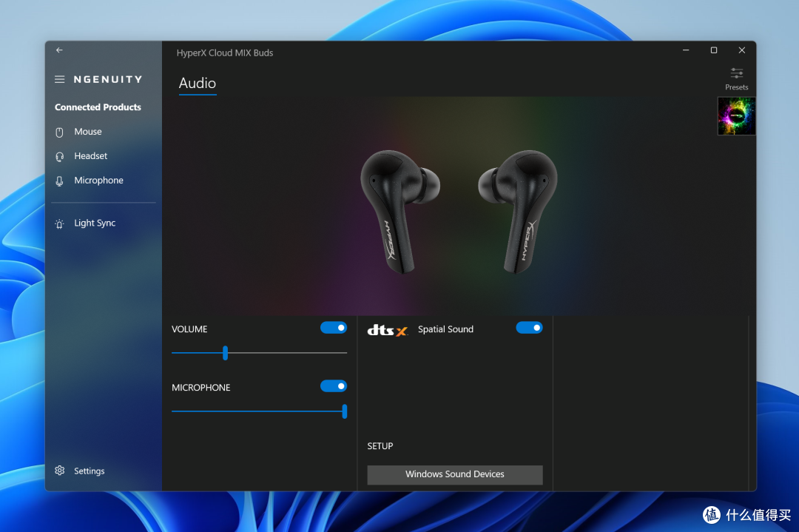Viewport: 799px width, 532px height.
Task: Select the Microphone product entry
Action: click(x=99, y=181)
